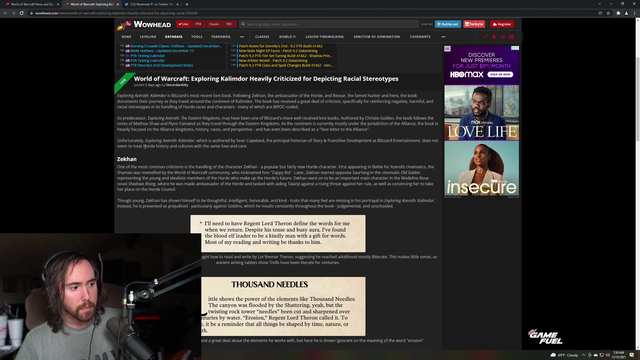Click the red globe icon in nav bar

(x=503, y=37)
